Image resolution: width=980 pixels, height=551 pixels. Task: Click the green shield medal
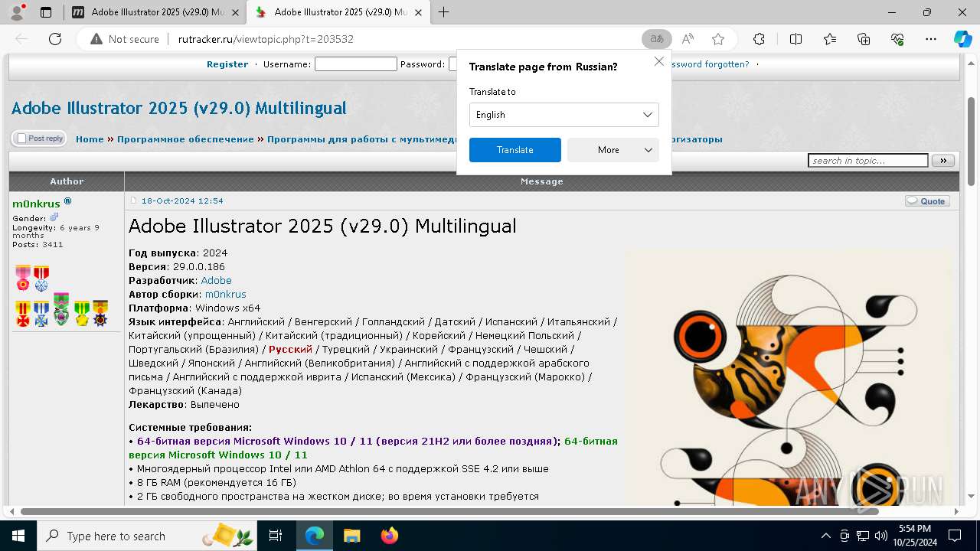[x=60, y=309]
